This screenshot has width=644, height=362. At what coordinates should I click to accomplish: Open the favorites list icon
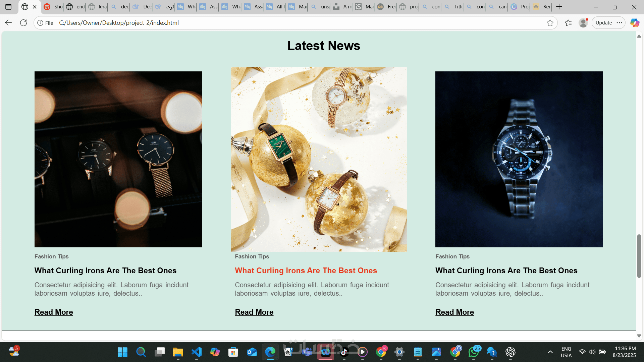(x=568, y=23)
